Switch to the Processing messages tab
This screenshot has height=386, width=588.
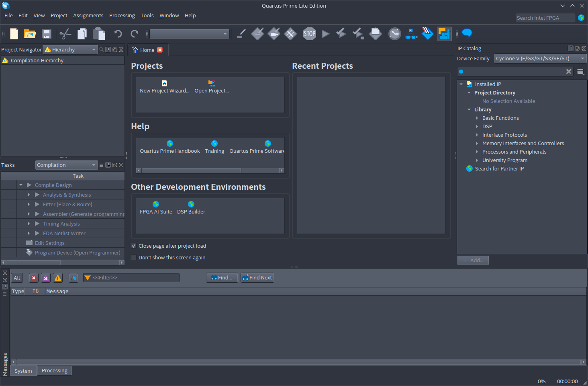pos(55,371)
